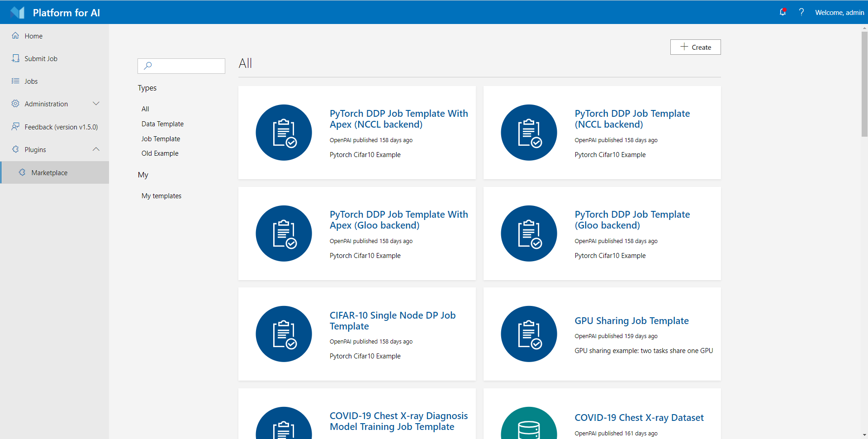This screenshot has height=439, width=868.
Task: Open COVID-19 Chest X-ray Diagnosis Model Training title
Action: (x=398, y=421)
